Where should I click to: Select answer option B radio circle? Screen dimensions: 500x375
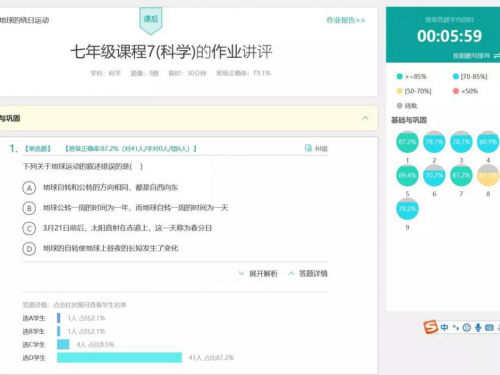pyautogui.click(x=29, y=208)
